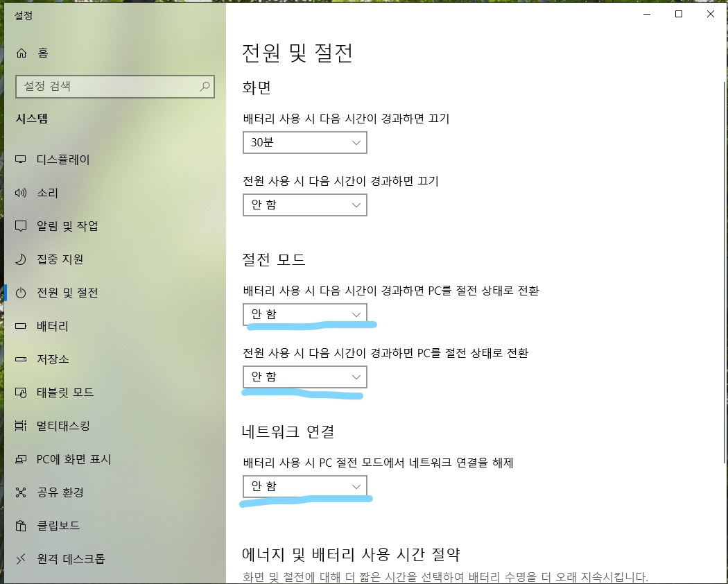Screen dimensions: 728x584
Task: Open 공유 환경 settings
Action: (114, 492)
